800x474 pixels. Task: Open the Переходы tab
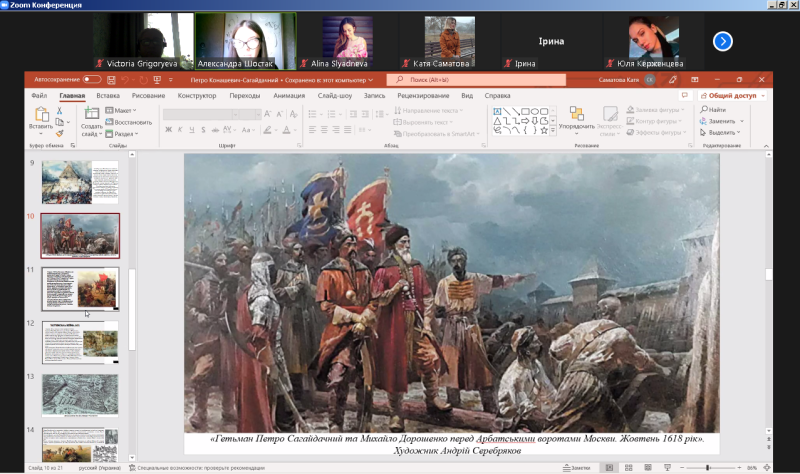(x=244, y=95)
